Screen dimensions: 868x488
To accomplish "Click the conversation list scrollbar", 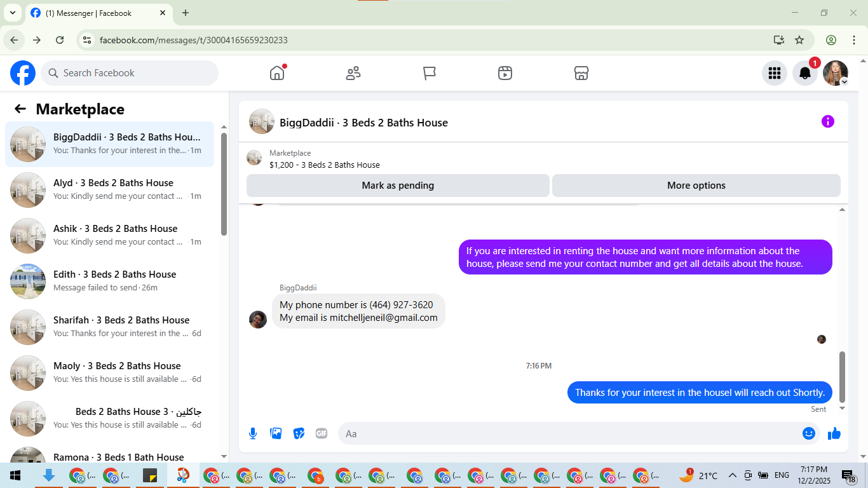I will pos(224,184).
